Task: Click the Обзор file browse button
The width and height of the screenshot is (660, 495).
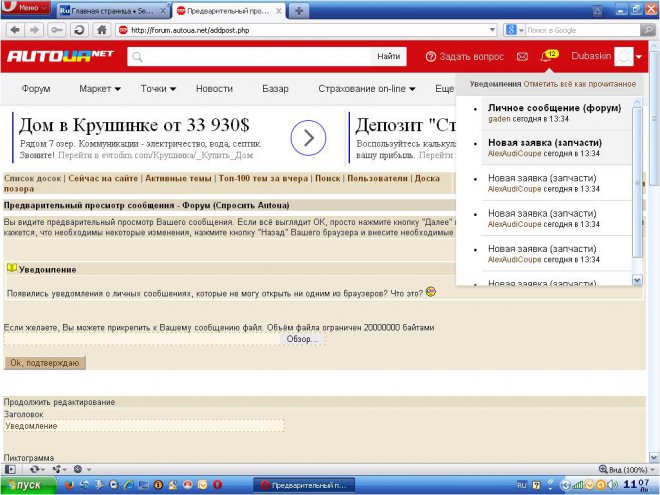Action: [x=300, y=339]
